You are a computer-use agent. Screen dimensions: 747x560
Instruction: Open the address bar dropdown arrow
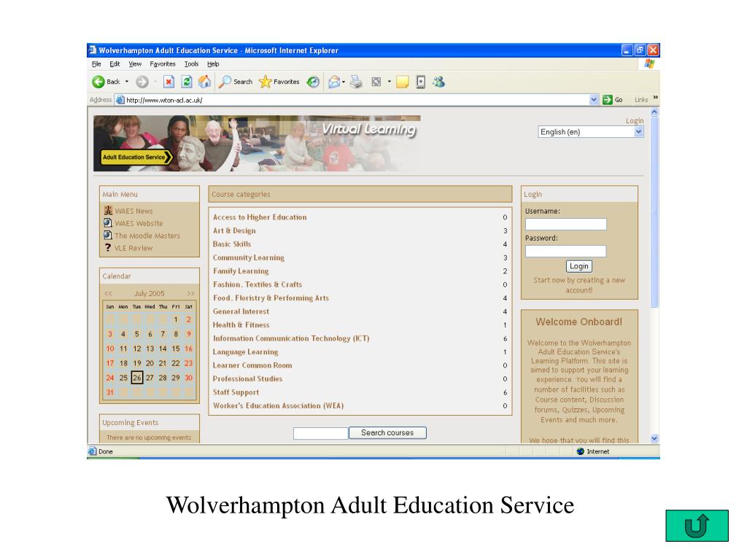pyautogui.click(x=594, y=99)
